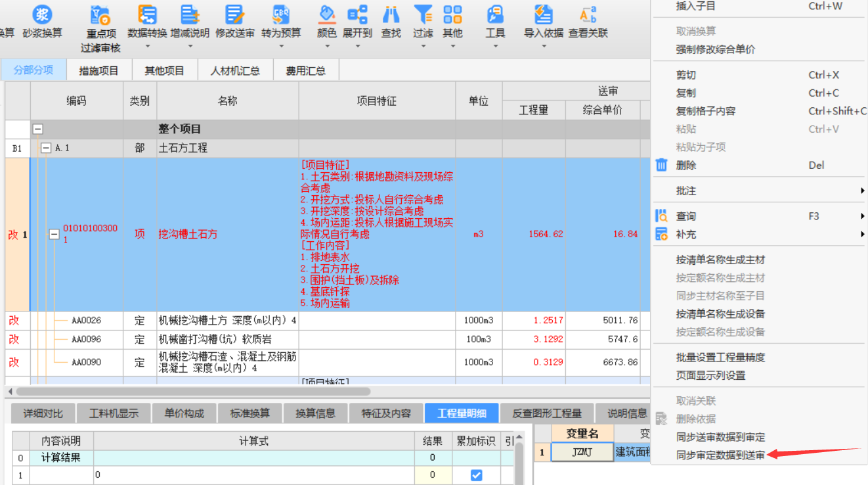Choose 页面显示列设置 menu item
Viewport: 868px width, 485px height.
click(710, 375)
